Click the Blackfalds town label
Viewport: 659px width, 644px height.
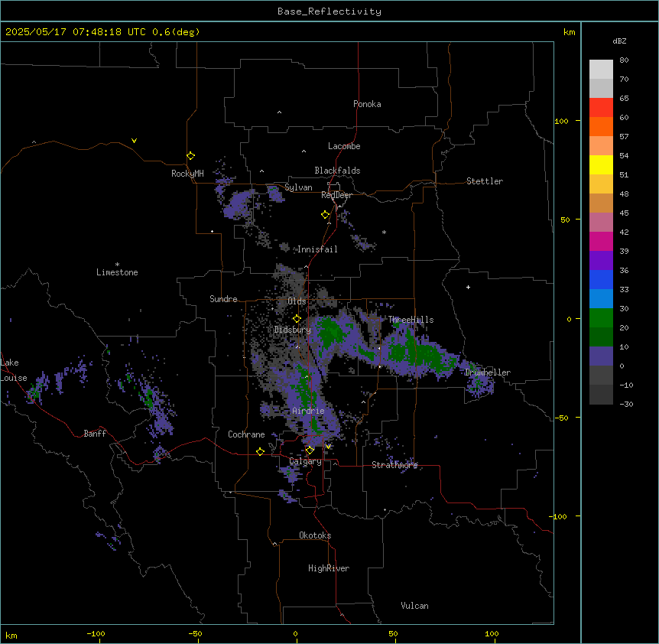tap(337, 171)
